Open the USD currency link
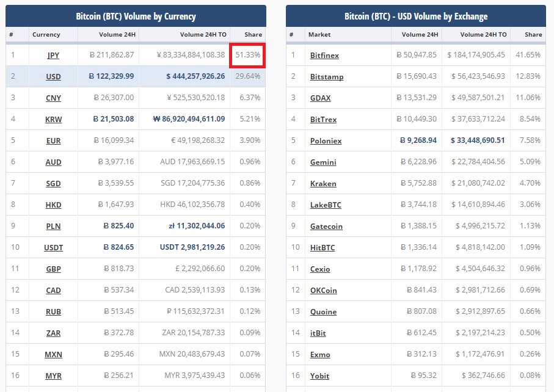554x392 pixels. point(53,77)
